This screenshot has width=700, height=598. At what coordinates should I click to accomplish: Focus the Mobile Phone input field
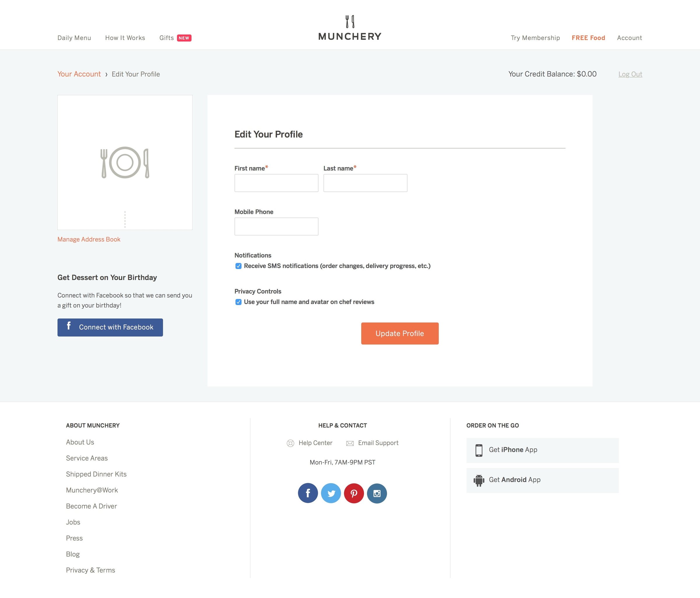click(x=276, y=226)
